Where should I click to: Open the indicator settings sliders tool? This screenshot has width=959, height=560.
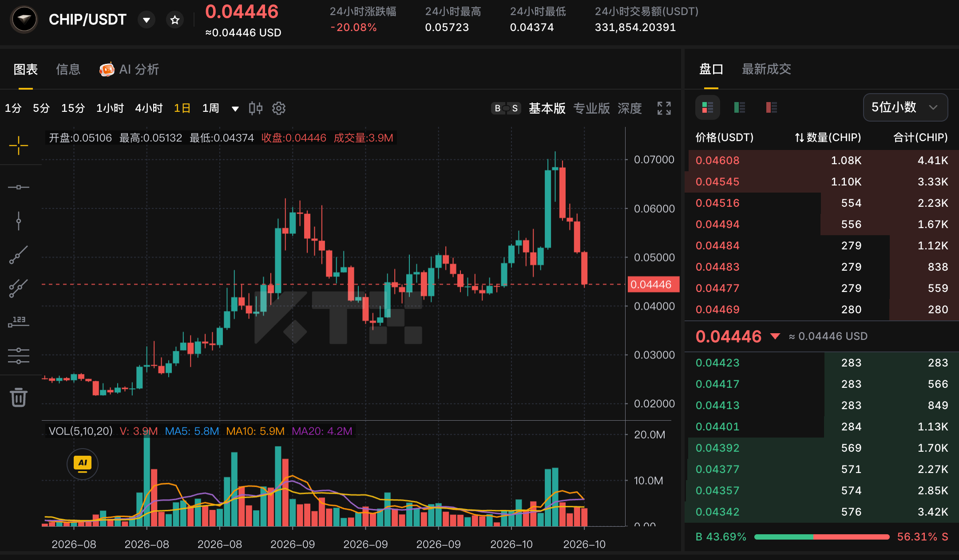[x=19, y=356]
